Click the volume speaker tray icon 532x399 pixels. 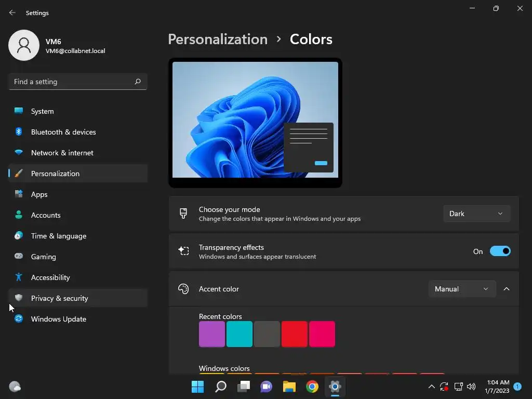coord(471,387)
